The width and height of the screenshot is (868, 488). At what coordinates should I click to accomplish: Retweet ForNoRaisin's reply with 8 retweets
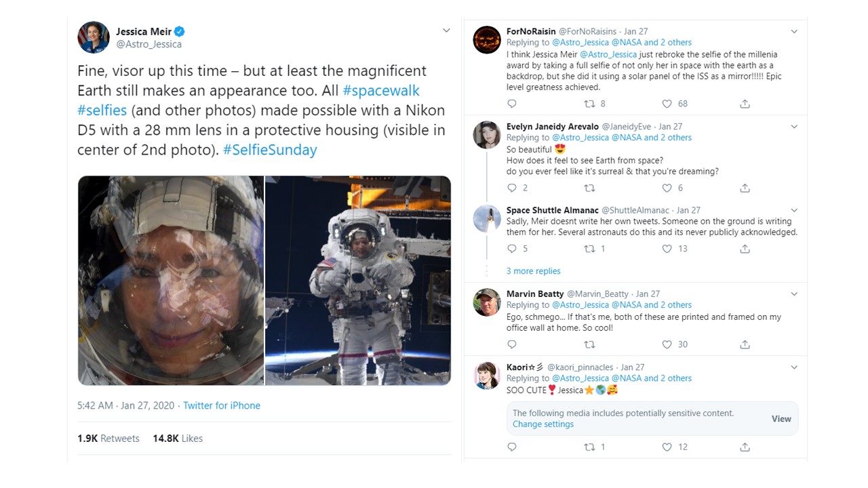[x=590, y=104]
